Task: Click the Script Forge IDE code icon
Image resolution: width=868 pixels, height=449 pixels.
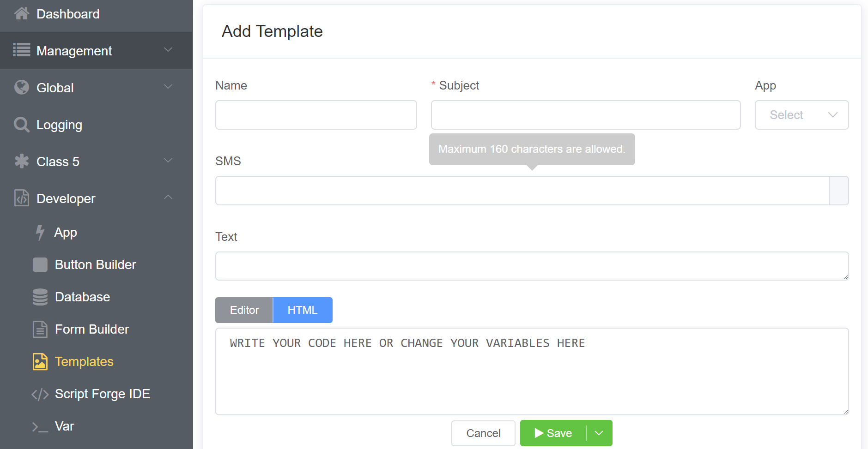Action: coord(40,394)
